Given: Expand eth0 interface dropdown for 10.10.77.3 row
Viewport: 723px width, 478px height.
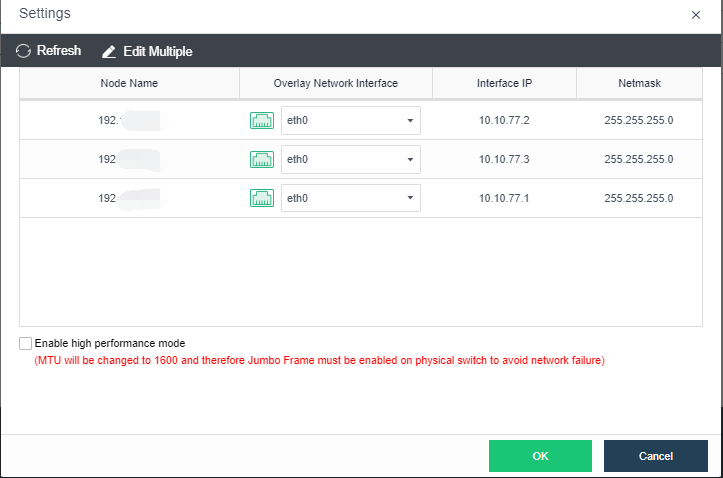Looking at the screenshot, I should tap(350, 159).
